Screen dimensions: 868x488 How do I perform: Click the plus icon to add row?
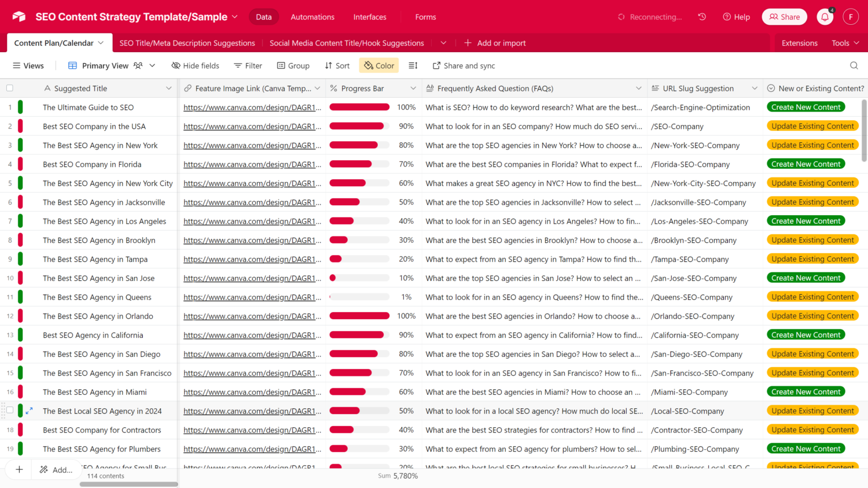pos(19,469)
